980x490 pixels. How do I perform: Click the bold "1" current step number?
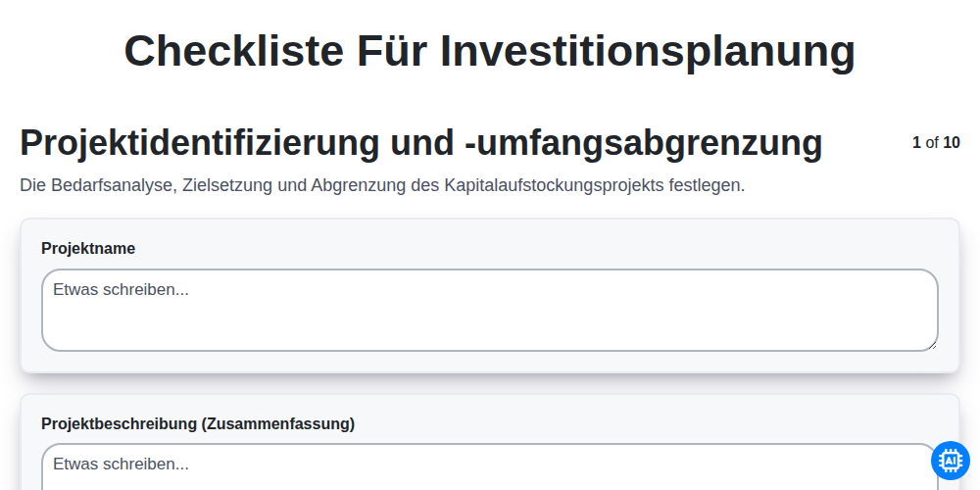click(x=916, y=142)
